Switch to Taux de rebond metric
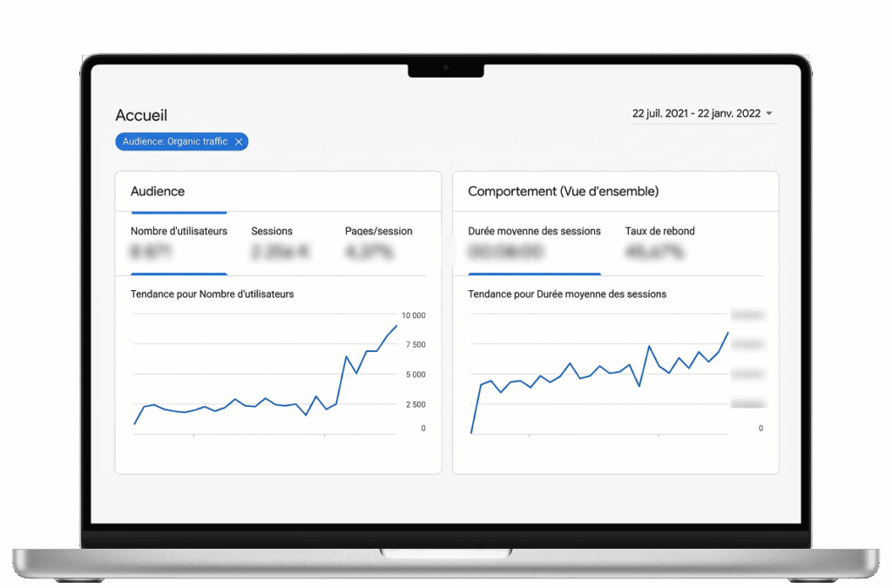The height and width of the screenshot is (588, 892). (659, 231)
